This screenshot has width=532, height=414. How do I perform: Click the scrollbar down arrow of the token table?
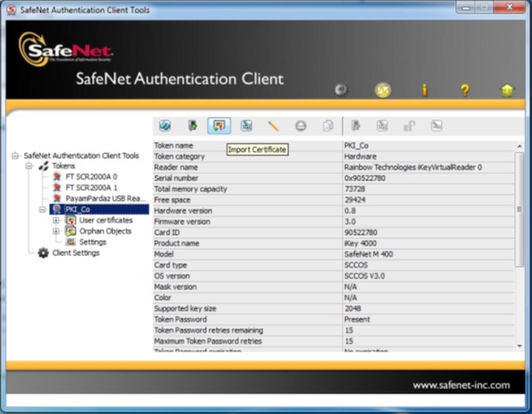pos(520,346)
